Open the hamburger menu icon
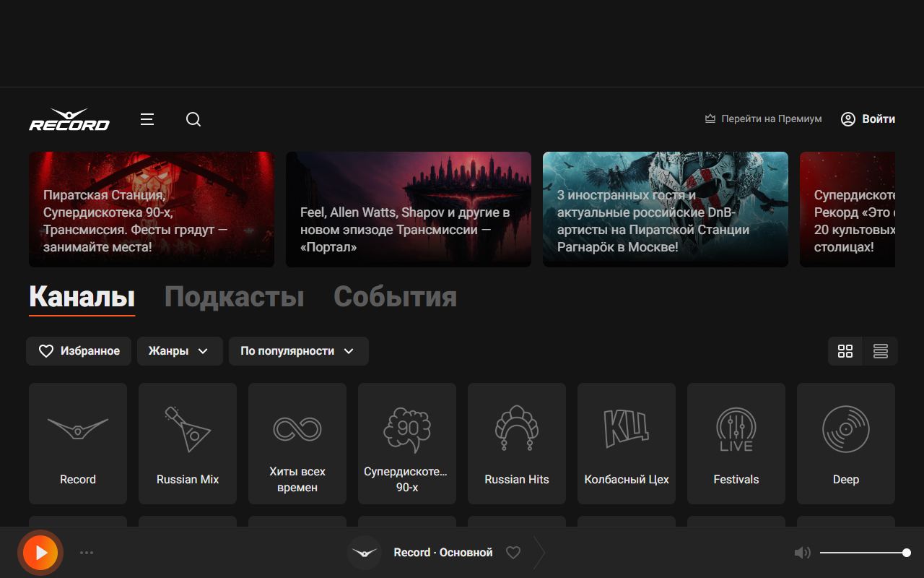 pos(147,119)
